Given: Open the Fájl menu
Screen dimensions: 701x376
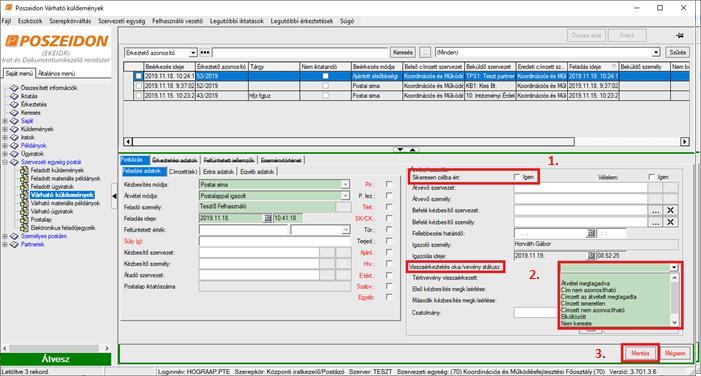Looking at the screenshot, I should 6,21.
